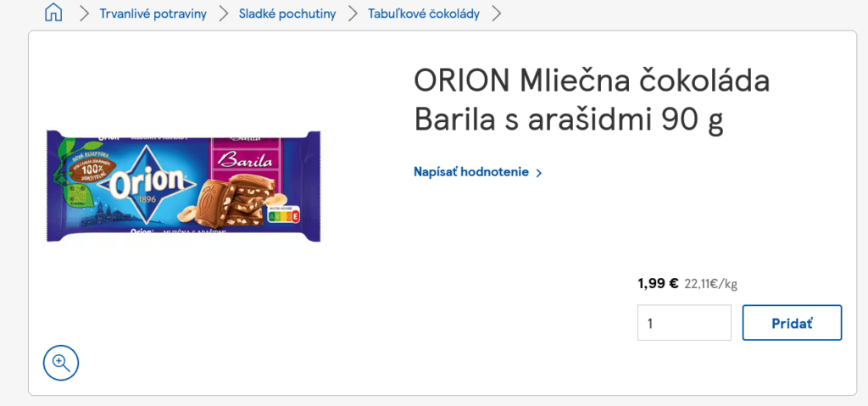The width and height of the screenshot is (868, 406).
Task: Go to the home page via house icon
Action: click(x=53, y=13)
